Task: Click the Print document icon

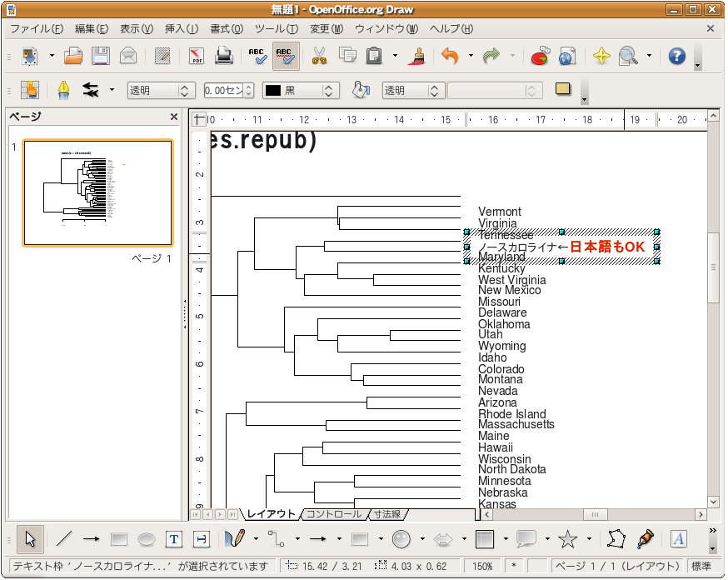Action: [223, 57]
